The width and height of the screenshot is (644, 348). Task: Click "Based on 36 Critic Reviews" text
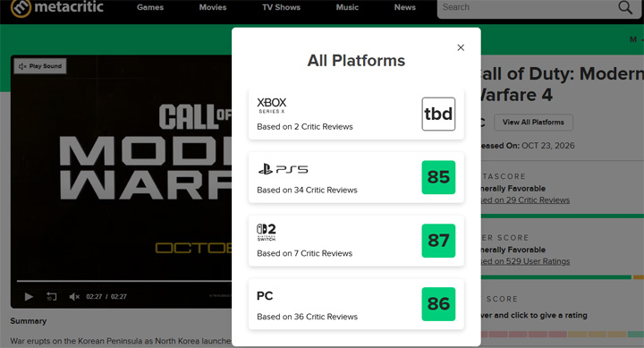307,317
